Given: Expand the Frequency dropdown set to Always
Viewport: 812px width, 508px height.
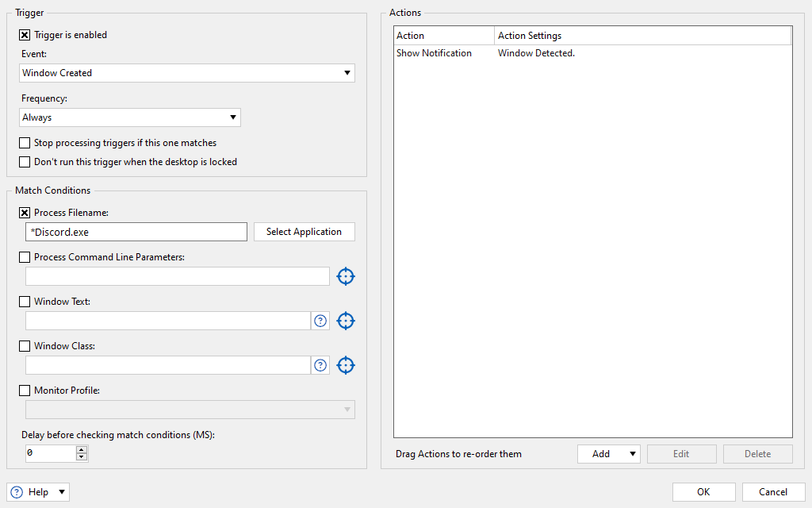Looking at the screenshot, I should pyautogui.click(x=130, y=117).
